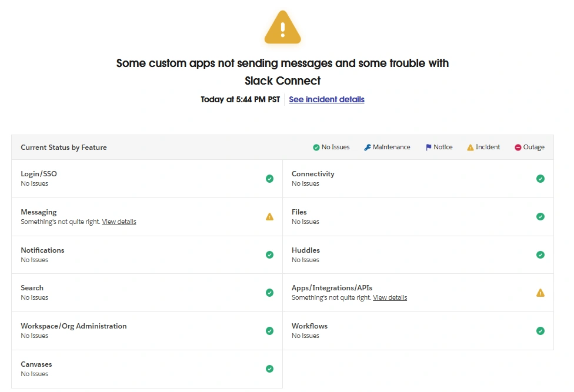Screen dimensions: 574x392
Task: Click the Incident triangle legend icon
Action: pos(470,148)
